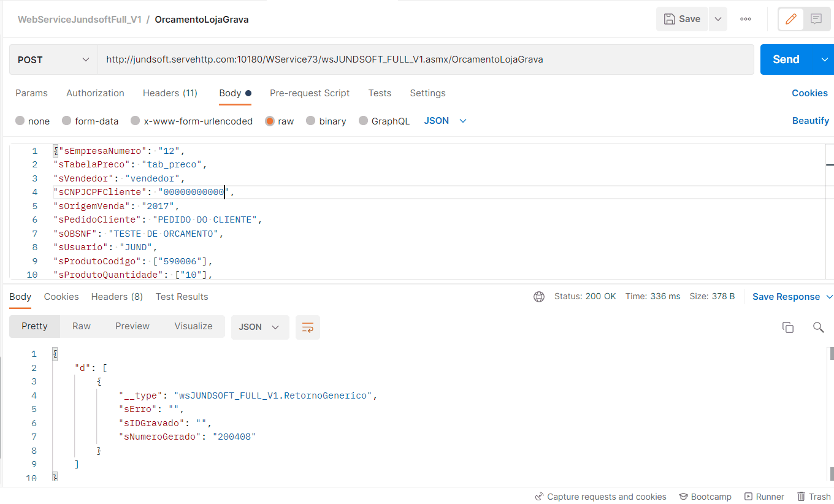The image size is (834, 504).
Task: Click the response body vertical scrollbar
Action: point(831,411)
